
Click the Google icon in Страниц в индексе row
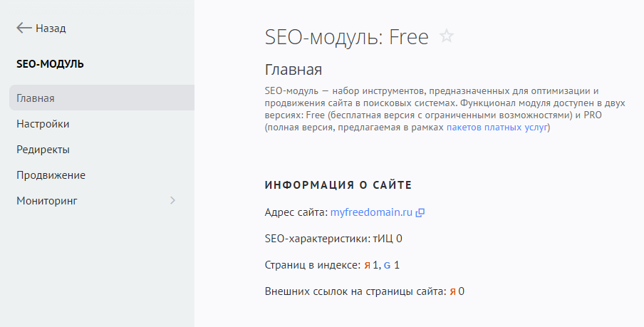click(388, 265)
